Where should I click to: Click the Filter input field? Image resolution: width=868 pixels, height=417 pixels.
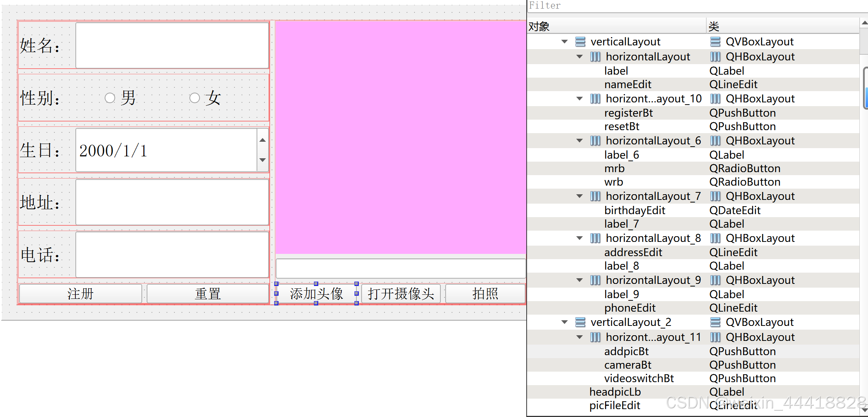coord(694,6)
